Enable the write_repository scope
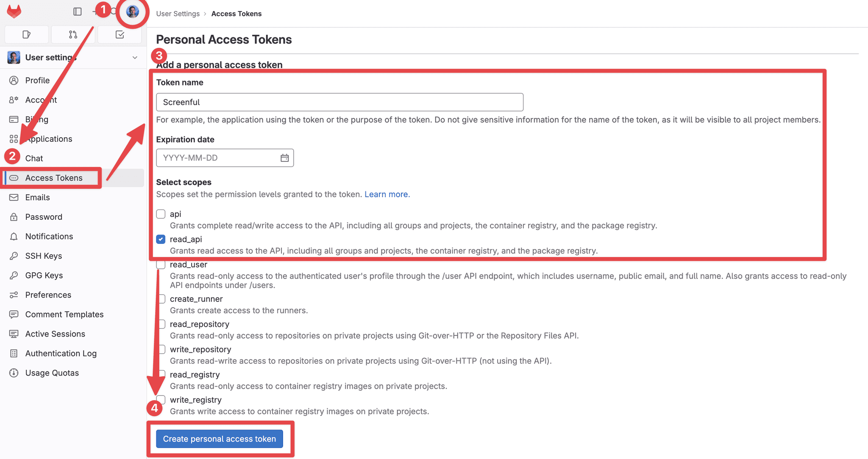 click(x=161, y=349)
